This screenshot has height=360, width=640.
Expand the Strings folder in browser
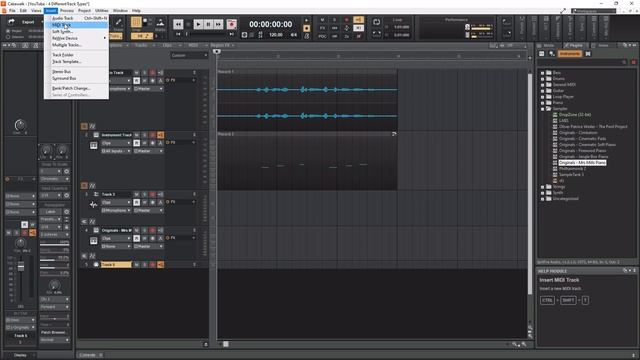(x=542, y=187)
